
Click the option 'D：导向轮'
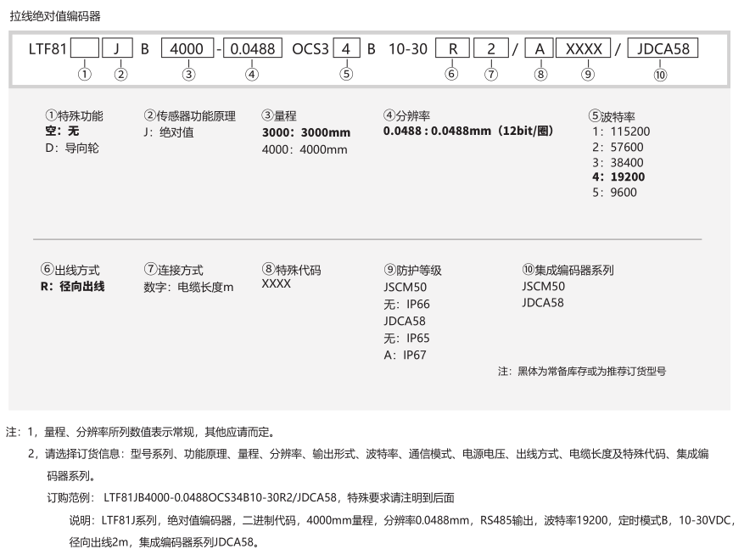click(x=72, y=148)
